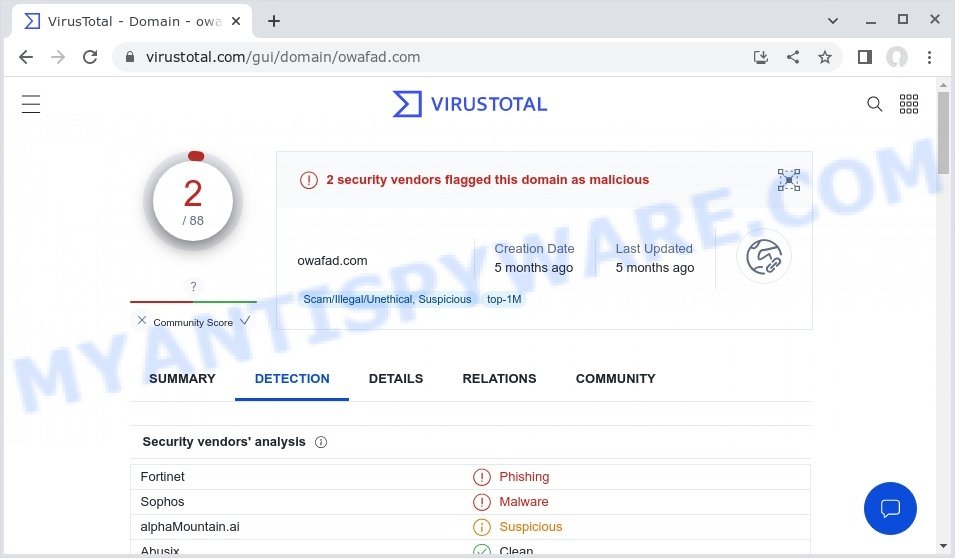Select the DETECTION tab
This screenshot has height=558, width=955.
point(292,379)
